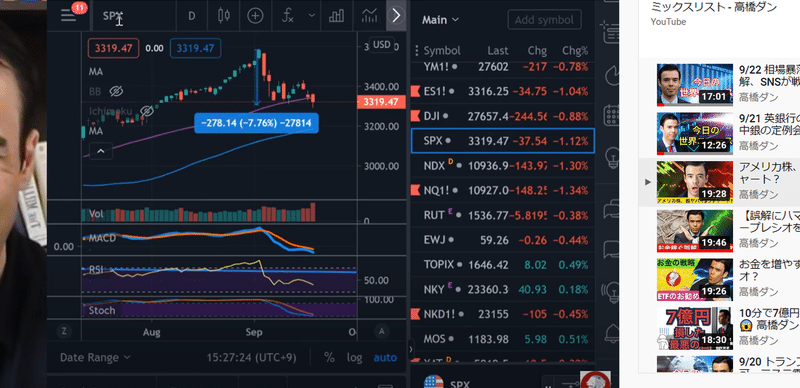Collapse the watchlist panel with side arrow
The image size is (800, 388).
click(x=411, y=350)
